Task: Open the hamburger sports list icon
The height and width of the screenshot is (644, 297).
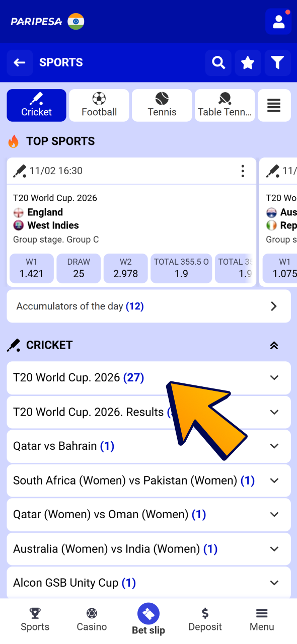Action: tap(274, 105)
